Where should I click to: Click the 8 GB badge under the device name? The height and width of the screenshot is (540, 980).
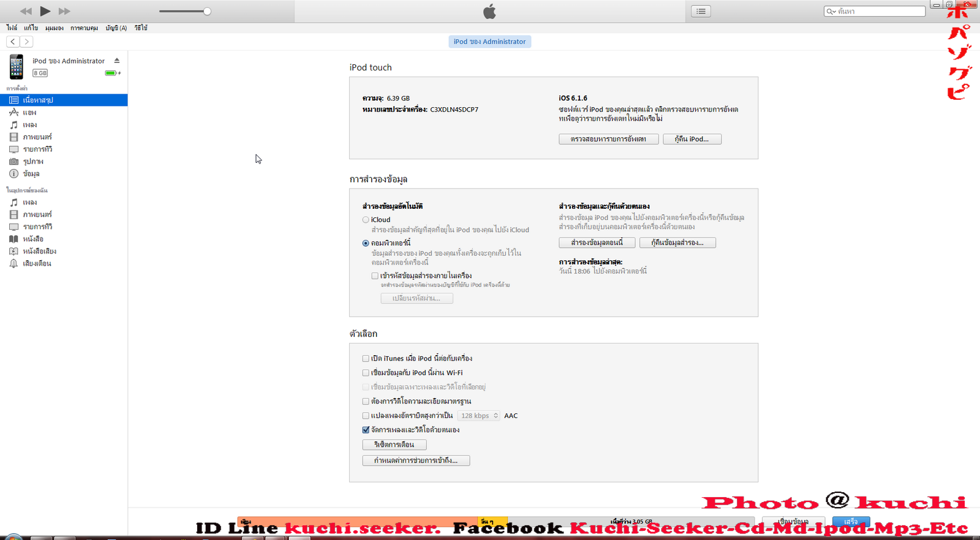coord(40,73)
